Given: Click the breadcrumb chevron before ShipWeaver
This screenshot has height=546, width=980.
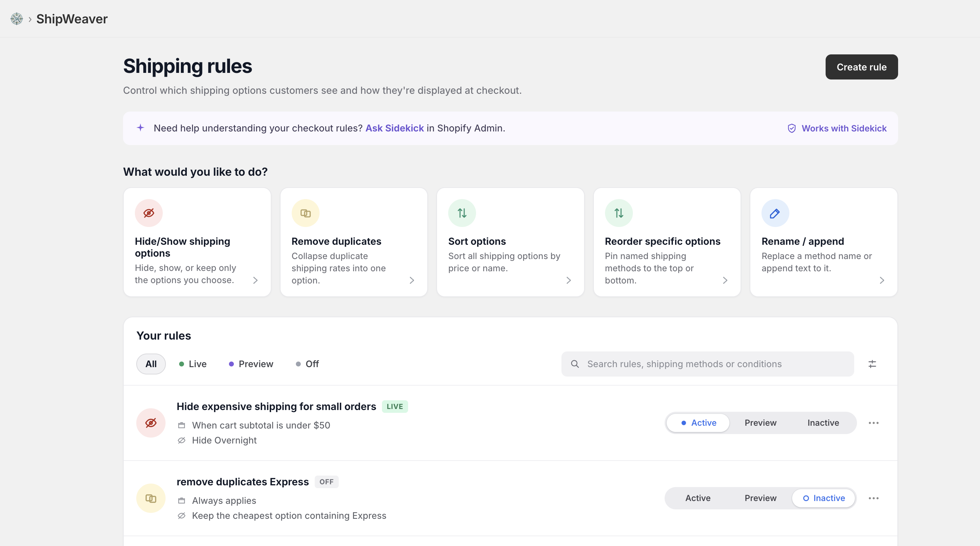Looking at the screenshot, I should [x=30, y=19].
